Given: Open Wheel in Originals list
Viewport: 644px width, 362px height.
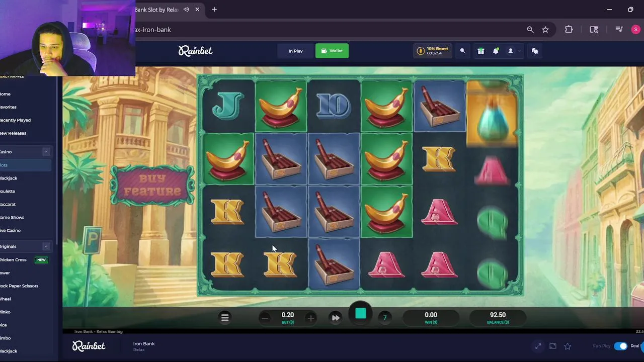Looking at the screenshot, I should coord(6,299).
